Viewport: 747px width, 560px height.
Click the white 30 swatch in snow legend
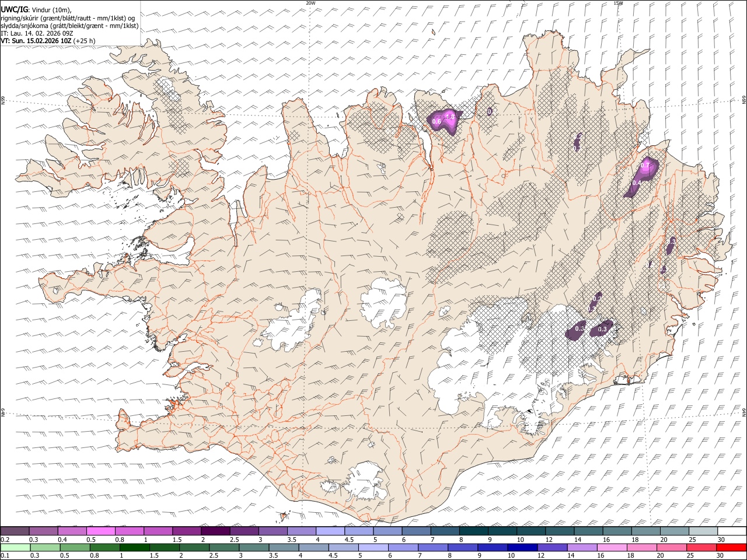(731, 531)
